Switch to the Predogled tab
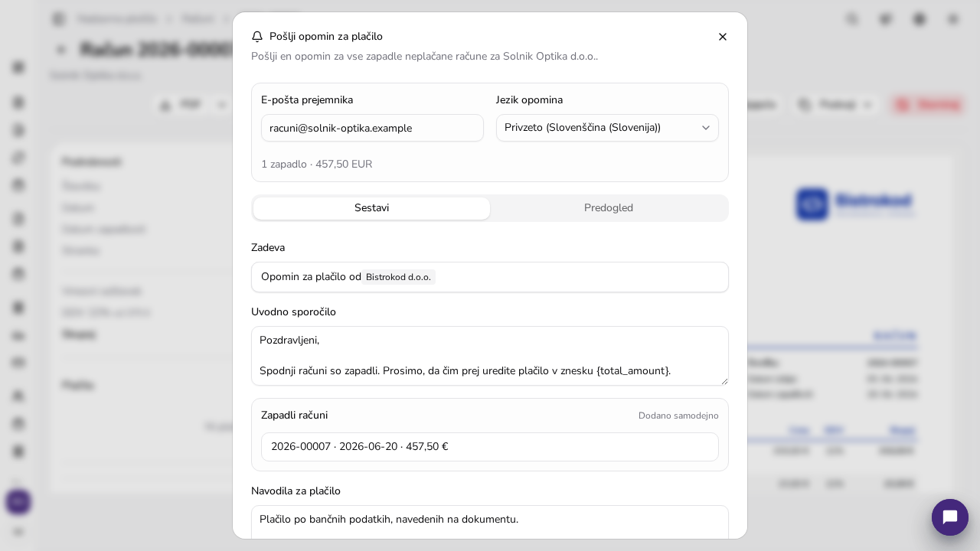Viewport: 980px width, 551px height. (x=609, y=208)
